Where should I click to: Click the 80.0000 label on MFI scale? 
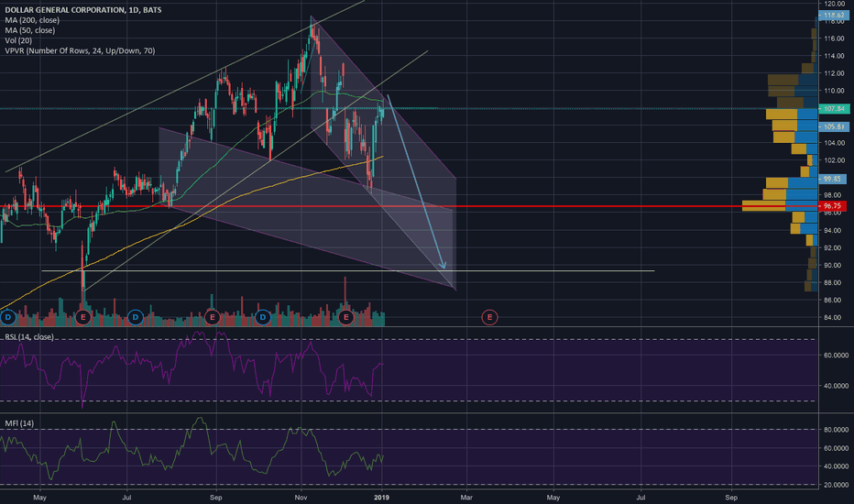[836, 430]
